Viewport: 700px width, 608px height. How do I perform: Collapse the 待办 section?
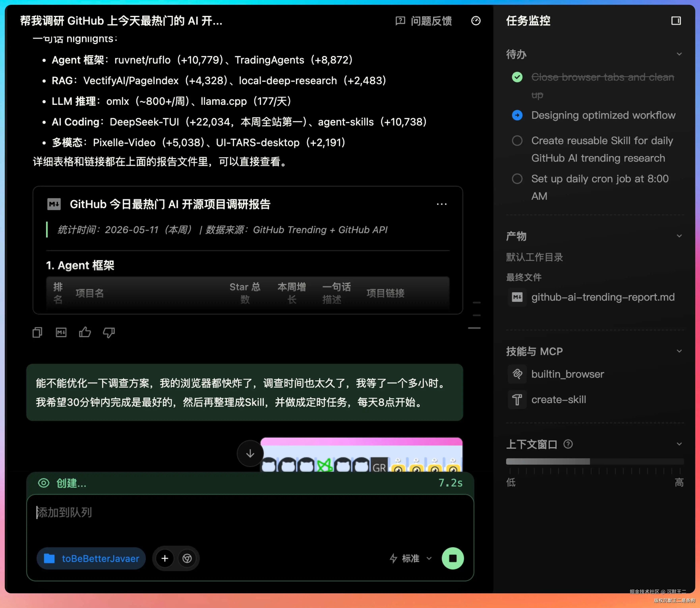pos(679,54)
